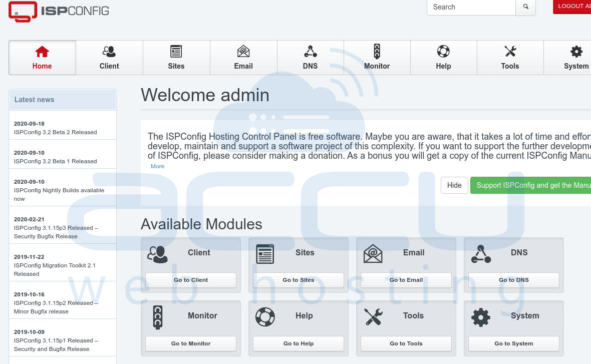591x364 pixels.
Task: Click the Go to Monitor button
Action: pyautogui.click(x=191, y=343)
